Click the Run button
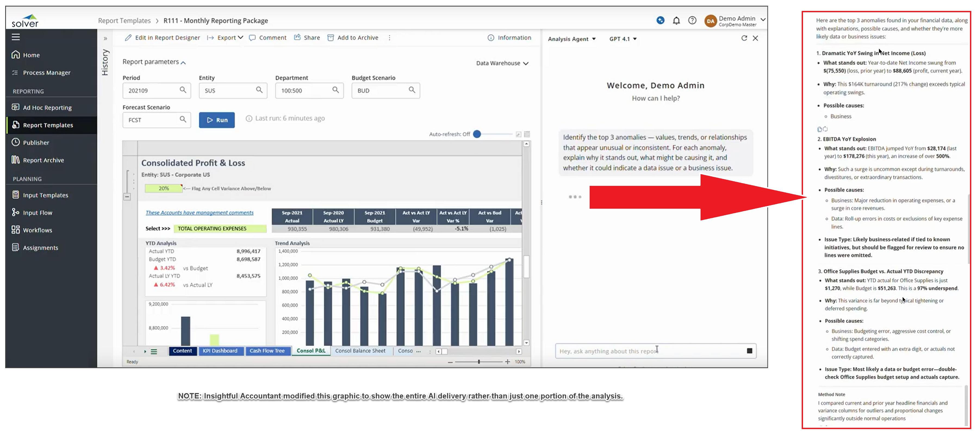 217,120
